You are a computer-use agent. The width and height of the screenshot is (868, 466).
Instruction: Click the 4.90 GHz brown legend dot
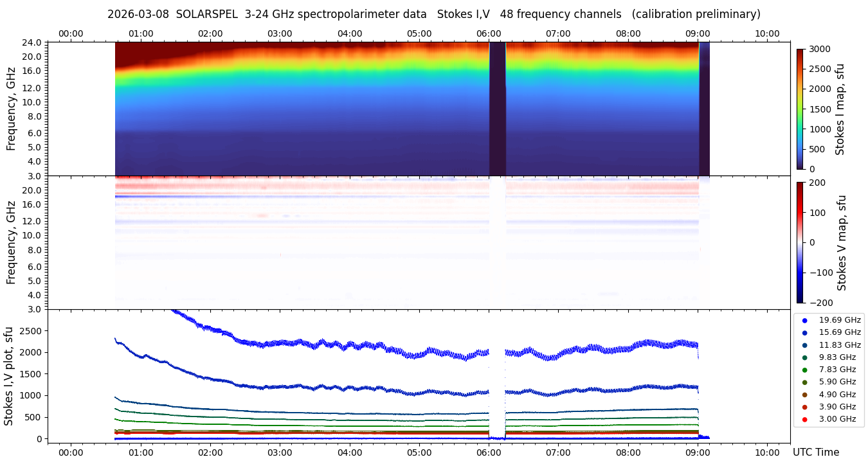[x=804, y=395]
